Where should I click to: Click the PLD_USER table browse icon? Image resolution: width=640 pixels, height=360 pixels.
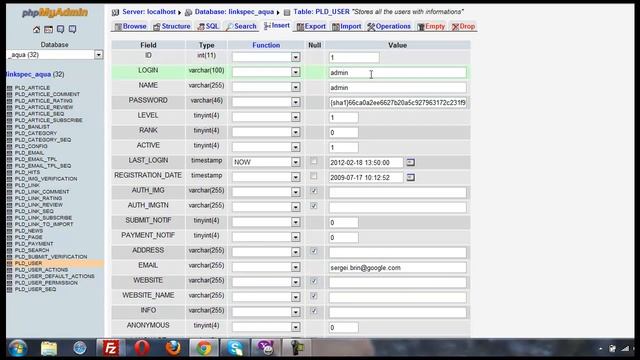[9, 263]
